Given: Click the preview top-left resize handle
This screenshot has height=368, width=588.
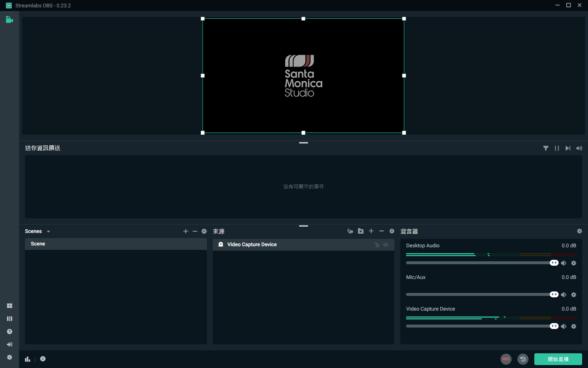Looking at the screenshot, I should 202,19.
